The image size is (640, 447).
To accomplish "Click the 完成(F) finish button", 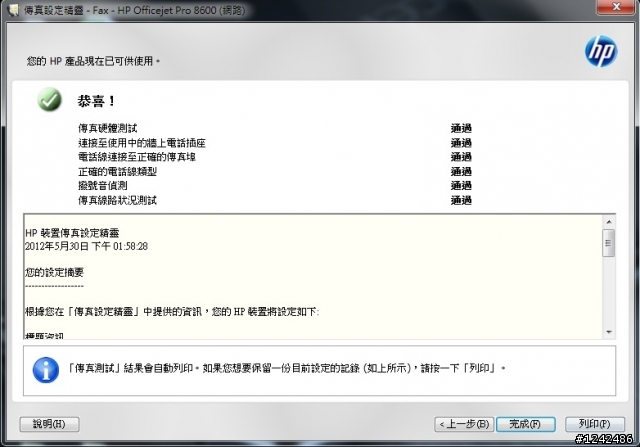I will click(525, 424).
